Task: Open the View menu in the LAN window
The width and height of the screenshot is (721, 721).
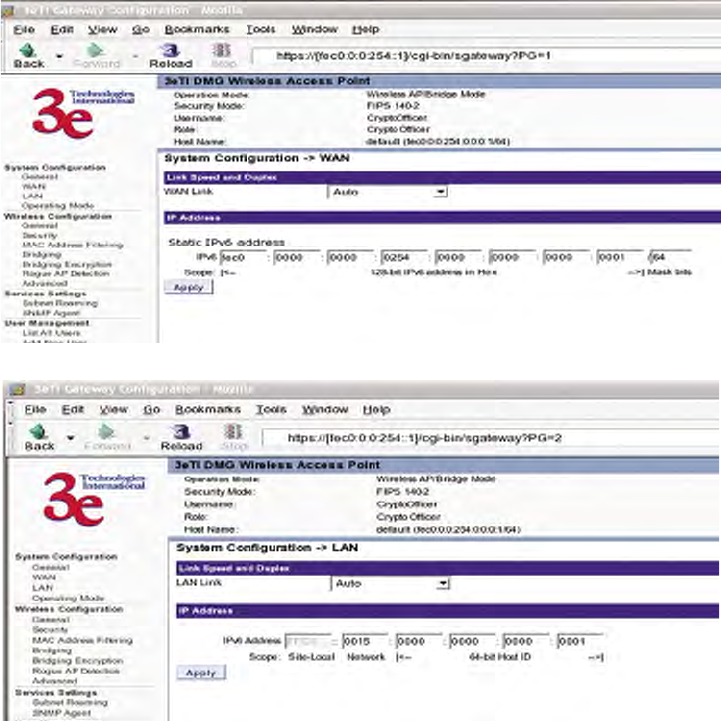Action: (x=114, y=409)
